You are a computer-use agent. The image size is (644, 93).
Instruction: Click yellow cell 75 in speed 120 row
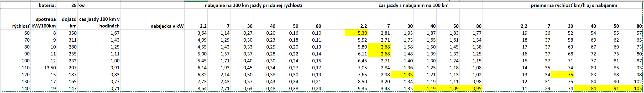pyautogui.click(x=562, y=74)
